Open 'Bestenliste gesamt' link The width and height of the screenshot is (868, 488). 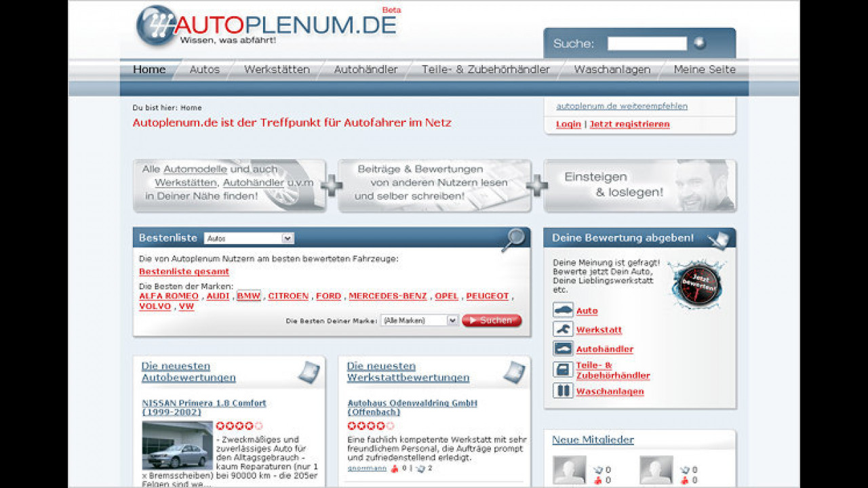point(183,272)
